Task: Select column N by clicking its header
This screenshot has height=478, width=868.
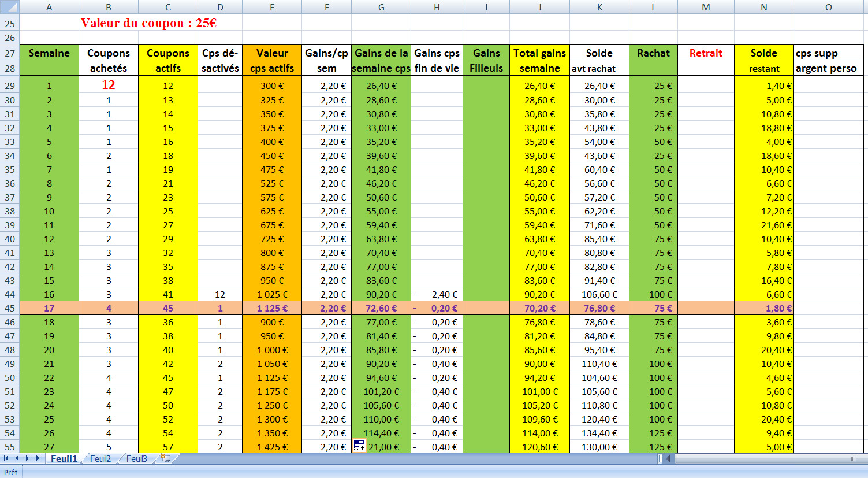Action: point(763,6)
